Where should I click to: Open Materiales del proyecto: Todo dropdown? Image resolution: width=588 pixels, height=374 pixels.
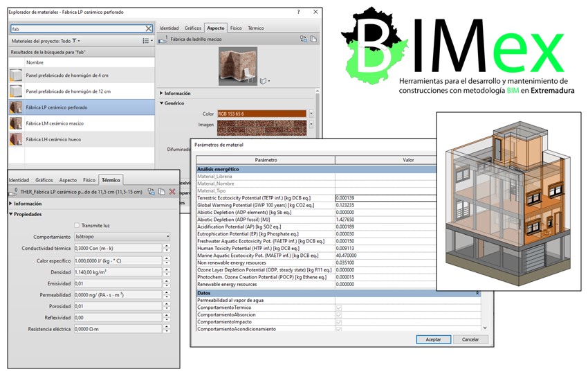point(46,41)
